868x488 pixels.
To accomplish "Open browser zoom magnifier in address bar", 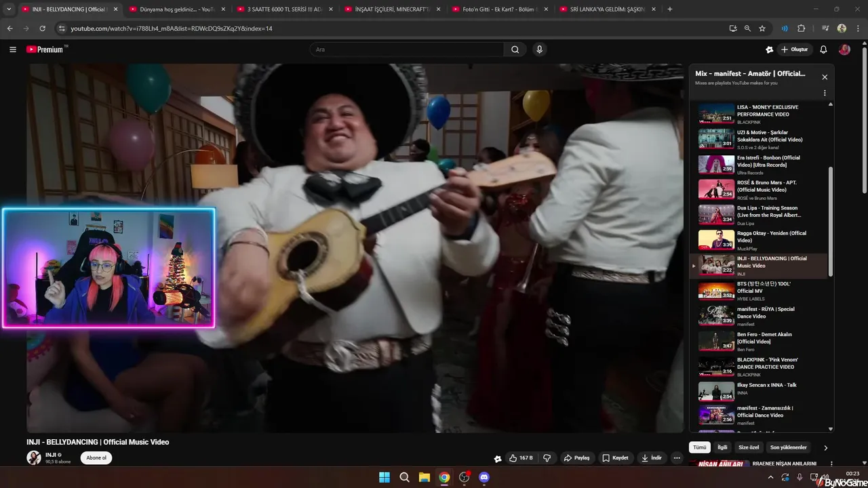I will coord(747,28).
